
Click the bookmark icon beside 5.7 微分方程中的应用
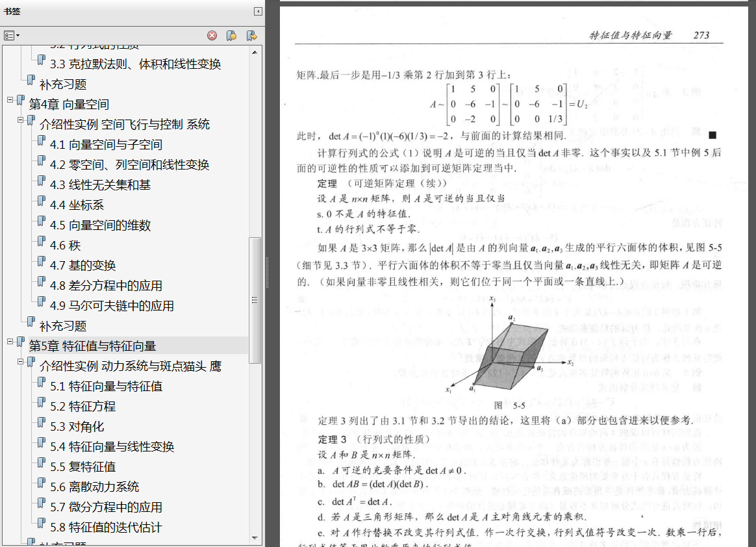pos(42,503)
